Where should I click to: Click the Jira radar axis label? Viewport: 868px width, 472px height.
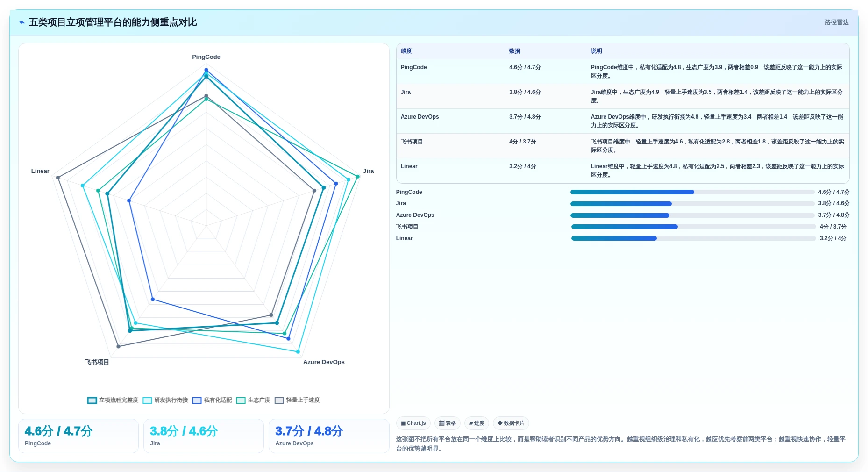tap(369, 171)
